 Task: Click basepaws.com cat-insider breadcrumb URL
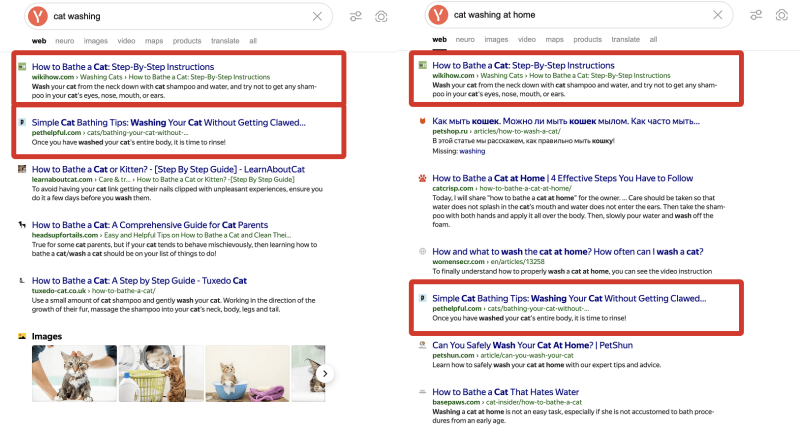click(507, 402)
